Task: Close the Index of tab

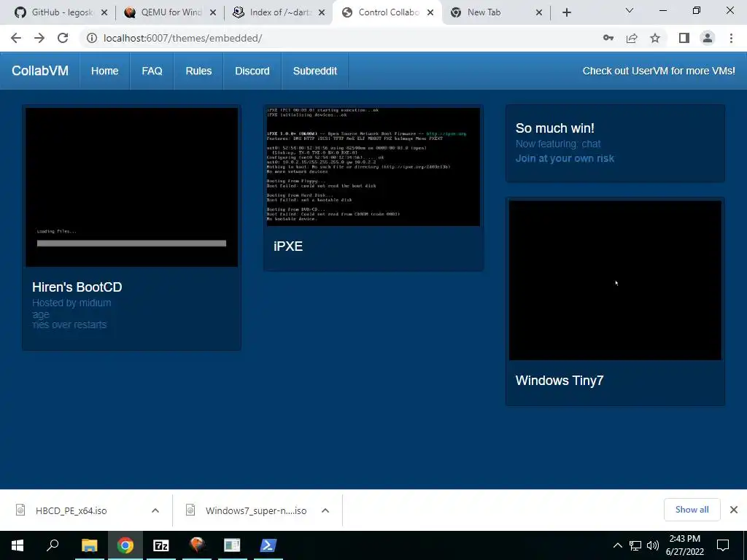Action: [322, 12]
